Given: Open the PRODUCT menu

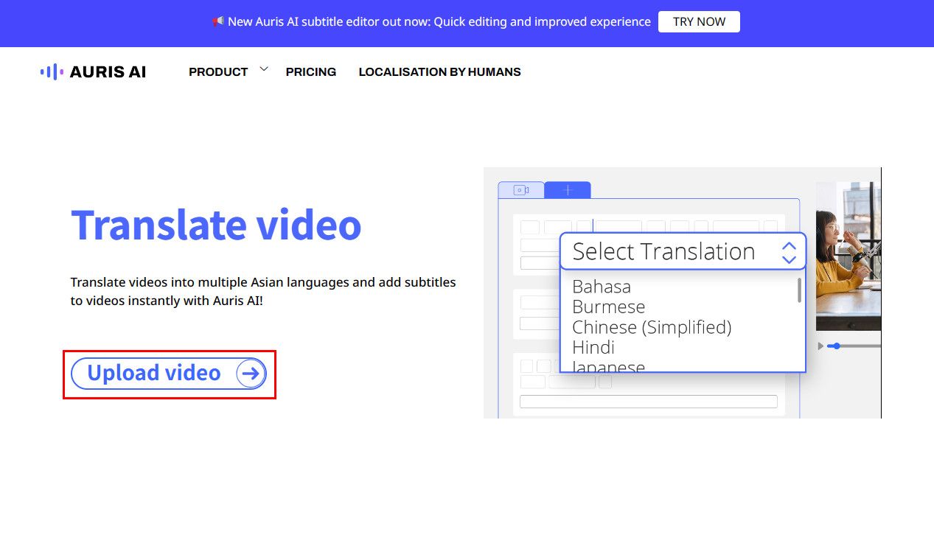Looking at the screenshot, I should 218,72.
